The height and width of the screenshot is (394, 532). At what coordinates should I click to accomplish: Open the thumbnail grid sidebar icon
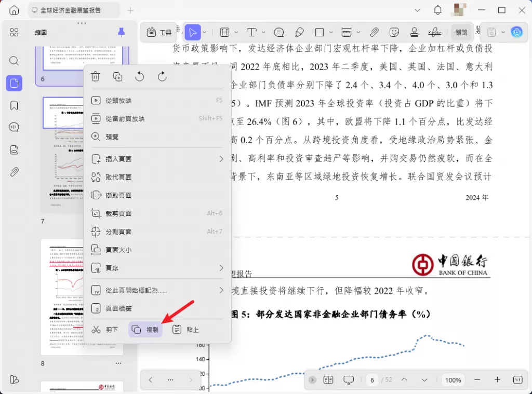click(x=14, y=32)
